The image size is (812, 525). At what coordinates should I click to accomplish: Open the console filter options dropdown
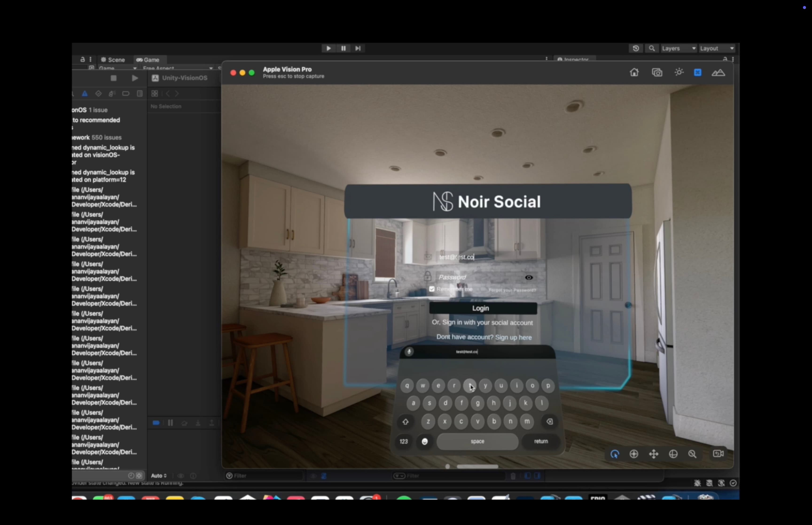tap(399, 476)
